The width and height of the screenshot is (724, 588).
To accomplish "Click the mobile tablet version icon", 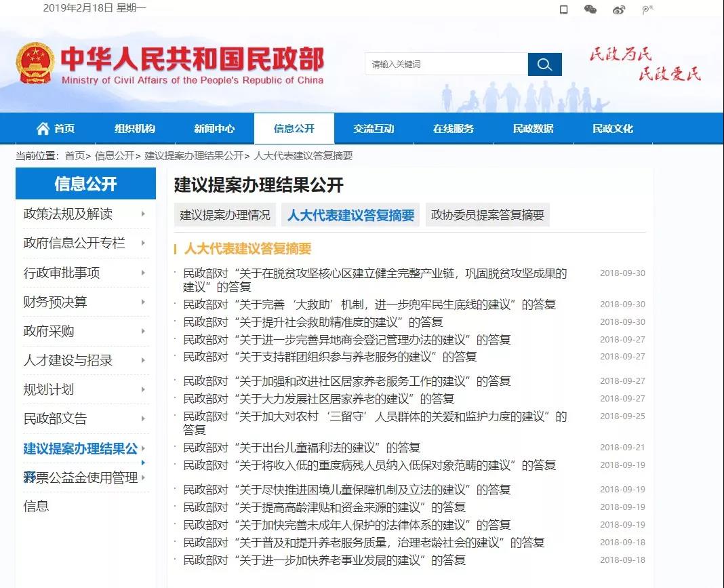I will tap(563, 9).
